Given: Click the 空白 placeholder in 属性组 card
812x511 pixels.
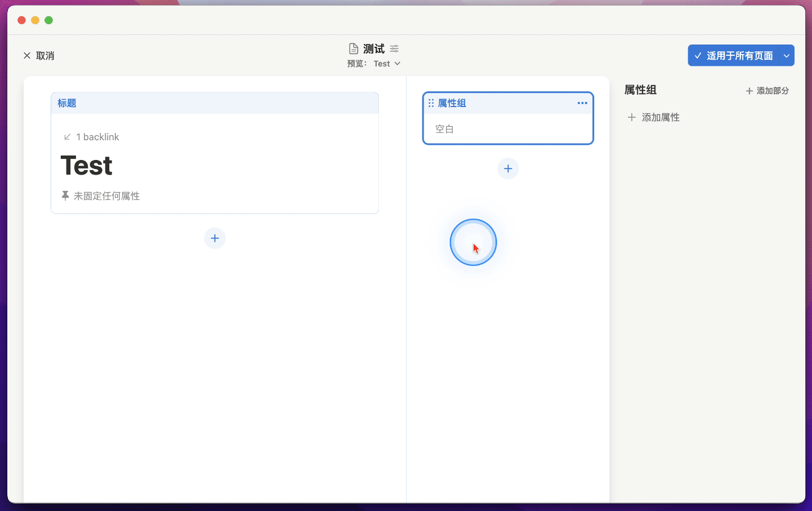Looking at the screenshot, I should click(x=444, y=129).
